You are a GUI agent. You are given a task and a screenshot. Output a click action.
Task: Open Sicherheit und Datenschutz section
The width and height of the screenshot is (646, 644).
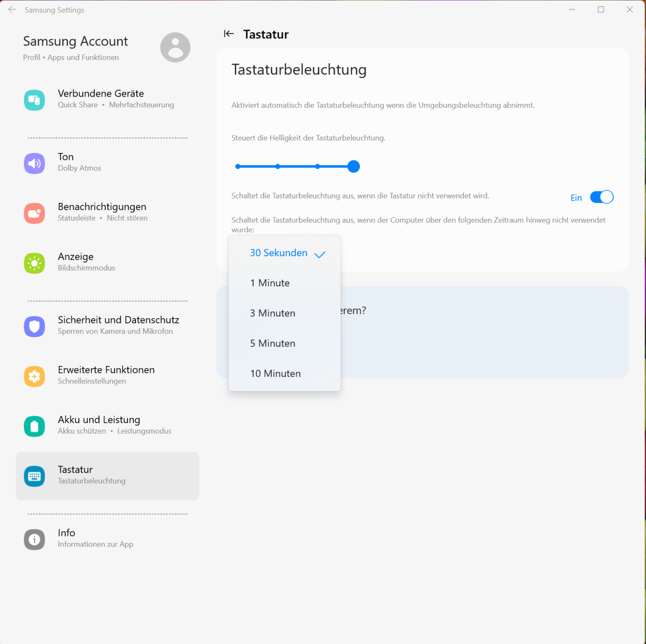pos(107,326)
